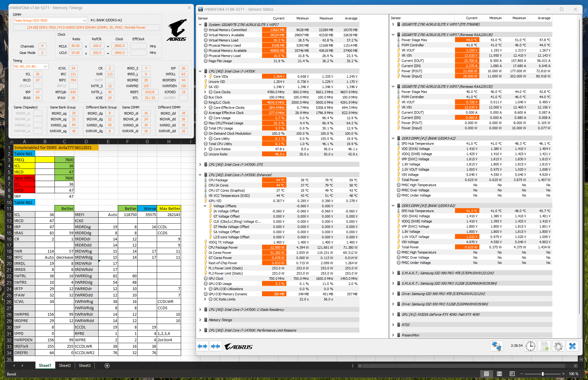Click the collapse columns arrows button in HWiNFO

pos(215,346)
